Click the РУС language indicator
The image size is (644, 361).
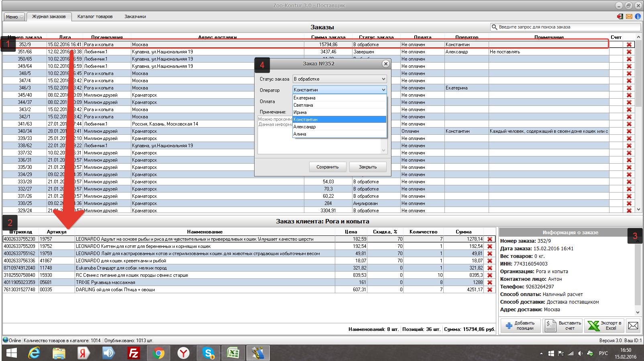coord(603,353)
